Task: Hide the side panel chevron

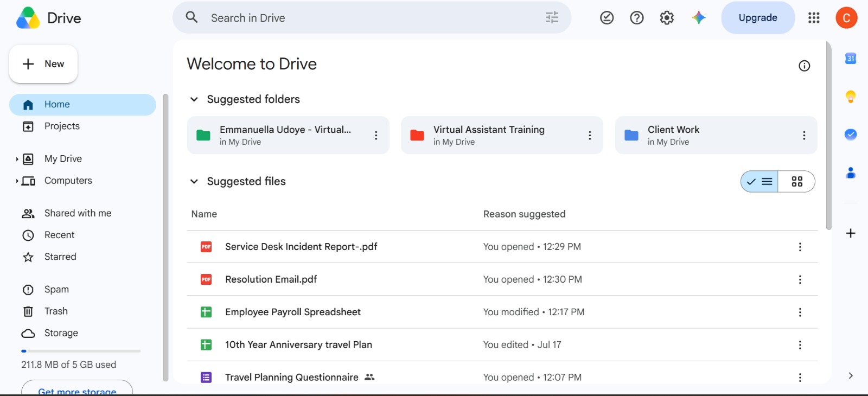Action: point(851,375)
